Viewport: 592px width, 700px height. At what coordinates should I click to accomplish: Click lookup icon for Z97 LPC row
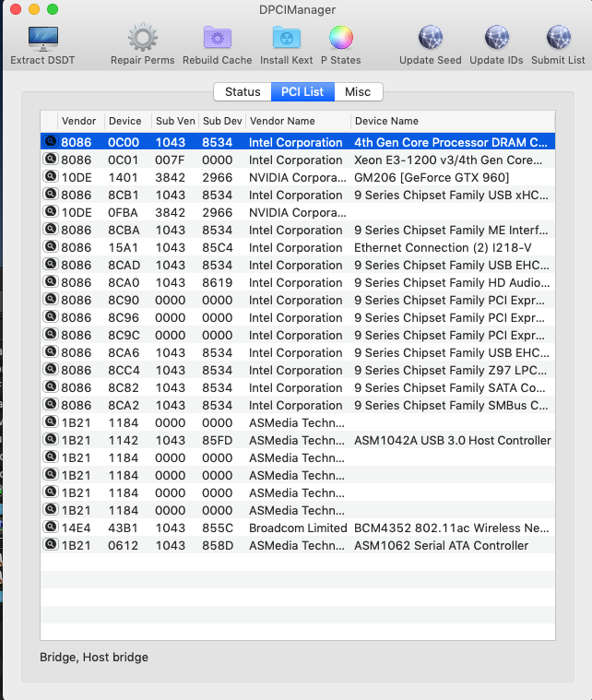click(51, 369)
